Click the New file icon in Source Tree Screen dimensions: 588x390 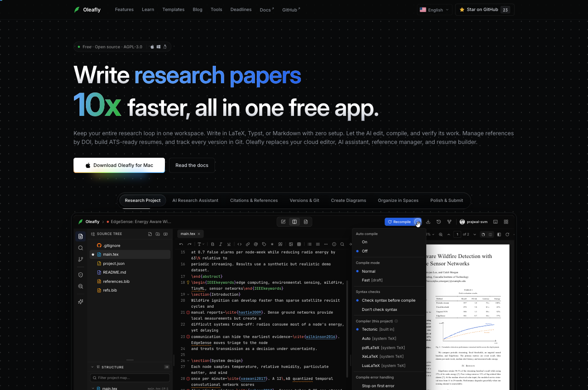click(x=150, y=234)
